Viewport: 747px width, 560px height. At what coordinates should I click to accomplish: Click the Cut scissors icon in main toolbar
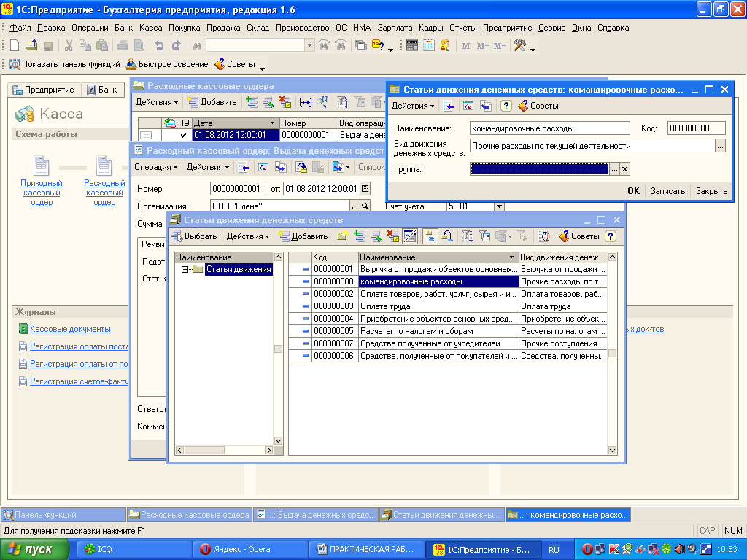coord(69,46)
